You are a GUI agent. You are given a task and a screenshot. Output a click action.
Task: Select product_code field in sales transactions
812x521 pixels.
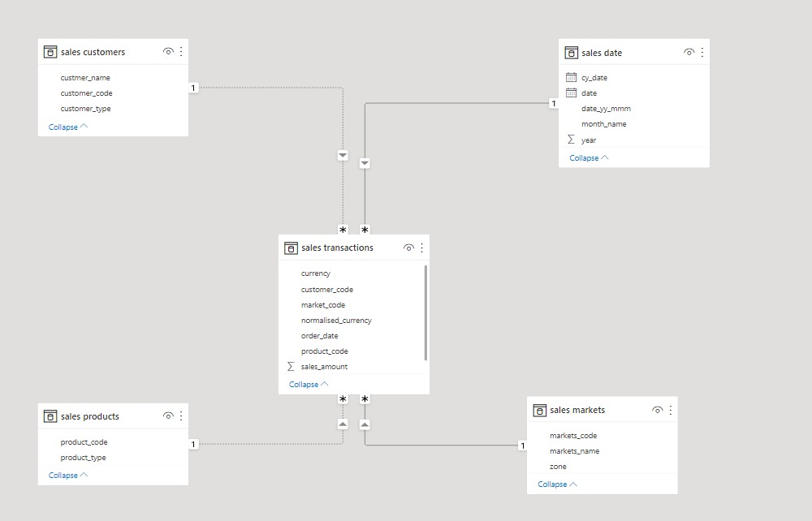coord(324,351)
